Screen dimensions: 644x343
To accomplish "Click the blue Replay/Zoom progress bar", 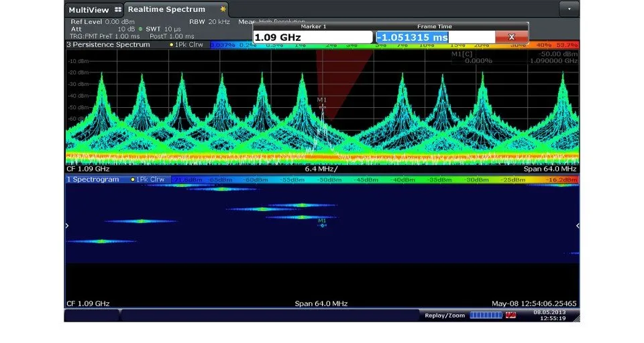I will (486, 316).
